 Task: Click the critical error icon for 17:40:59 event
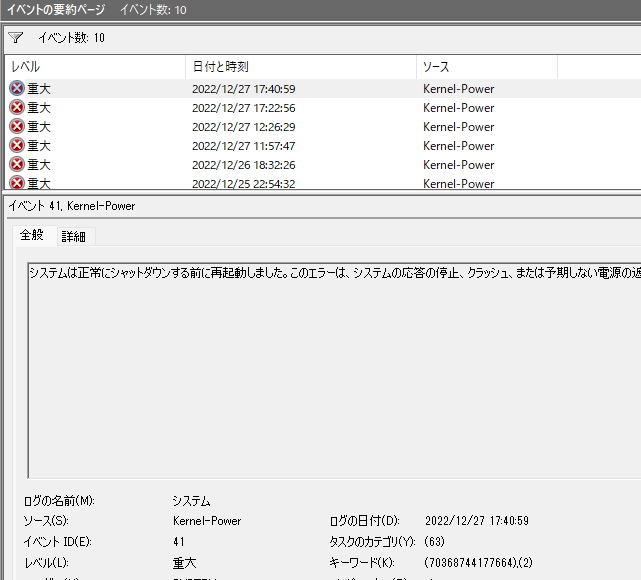[17, 88]
